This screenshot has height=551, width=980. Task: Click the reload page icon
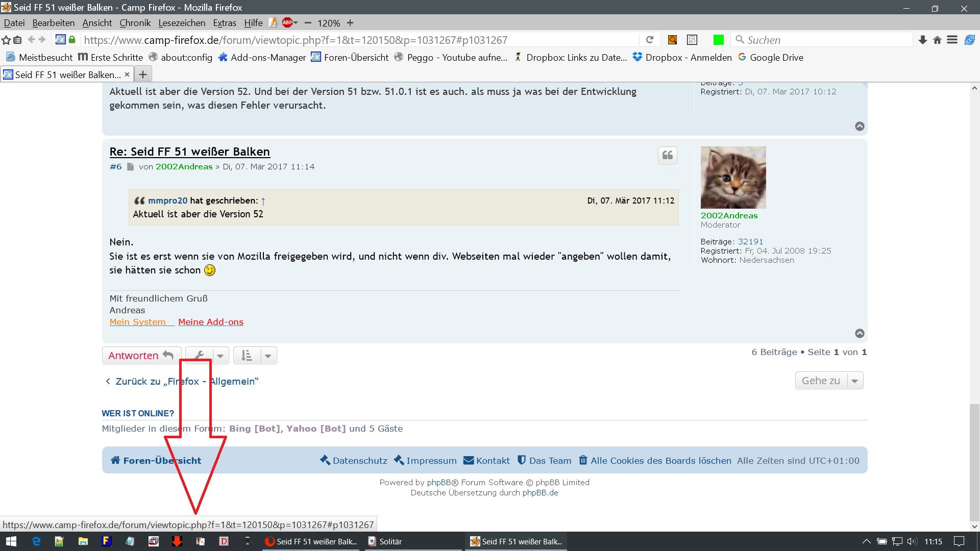coord(650,40)
